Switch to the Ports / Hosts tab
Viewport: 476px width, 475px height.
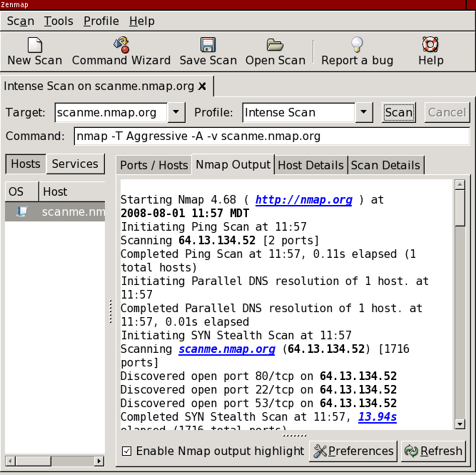154,165
